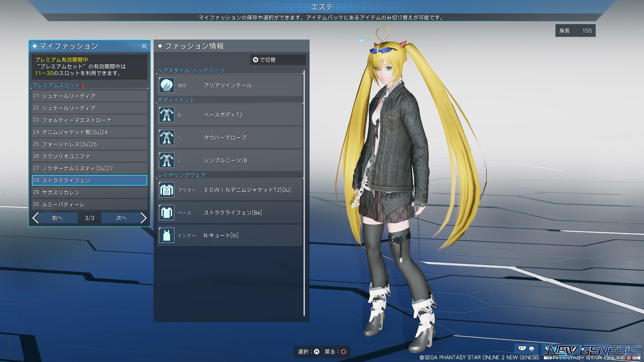Image resolution: width=644 pixels, height=362 pixels.
Task: Click the 選択 select button prompt
Action: coord(309,352)
